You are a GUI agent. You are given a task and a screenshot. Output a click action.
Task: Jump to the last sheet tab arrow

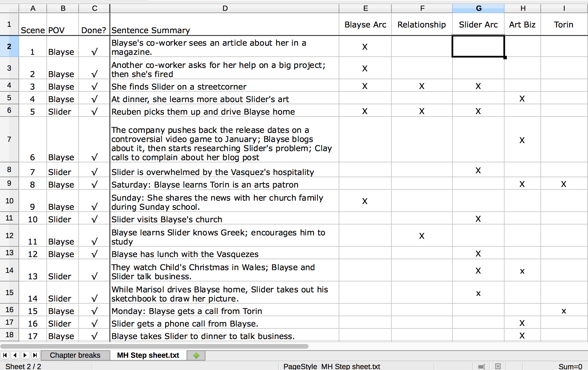(x=35, y=355)
